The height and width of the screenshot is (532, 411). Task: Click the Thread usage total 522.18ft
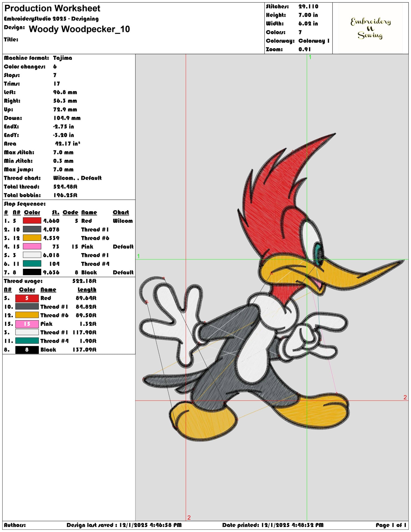pyautogui.click(x=84, y=281)
